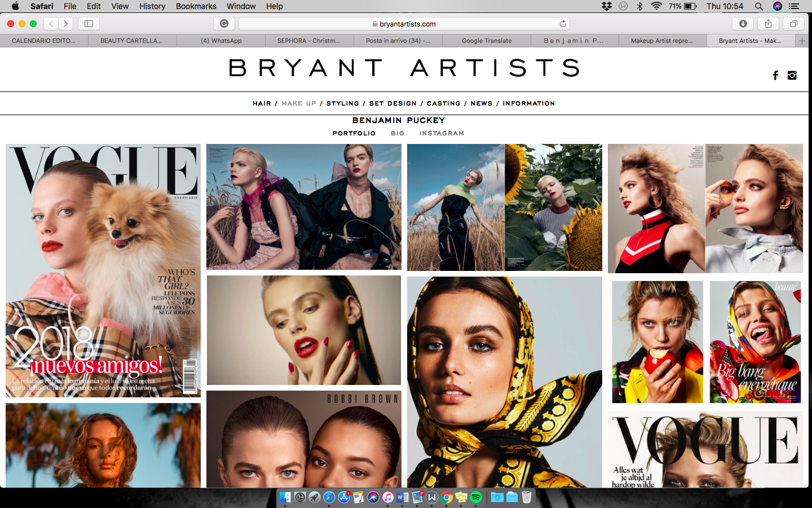Screen dimensions: 812x508
Task: Go forward with the Safari forward arrow
Action: tap(66, 24)
